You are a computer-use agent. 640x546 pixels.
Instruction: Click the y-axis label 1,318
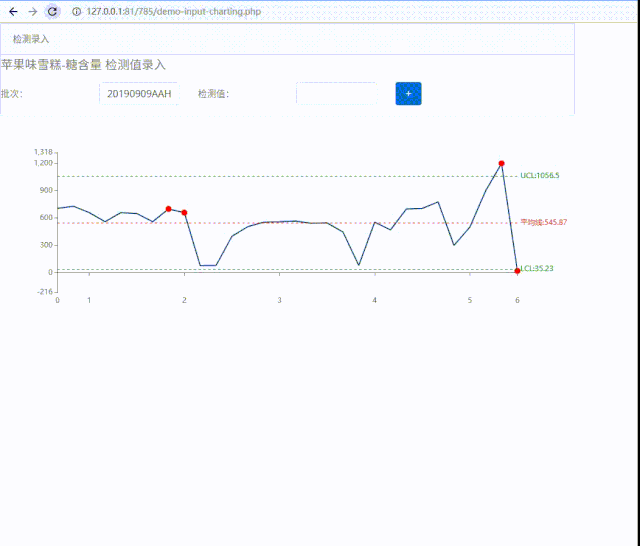43,152
